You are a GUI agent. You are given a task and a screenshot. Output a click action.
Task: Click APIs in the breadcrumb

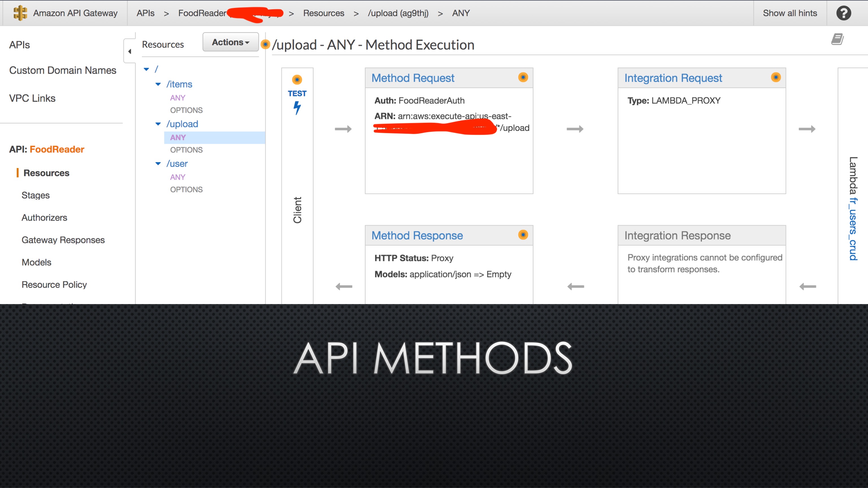point(146,13)
